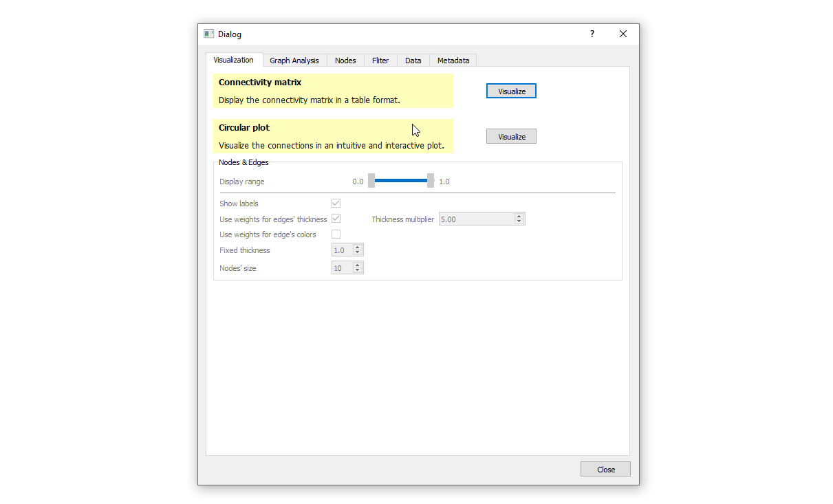This screenshot has width=833, height=504.
Task: Open the Nodes tab
Action: pos(345,61)
